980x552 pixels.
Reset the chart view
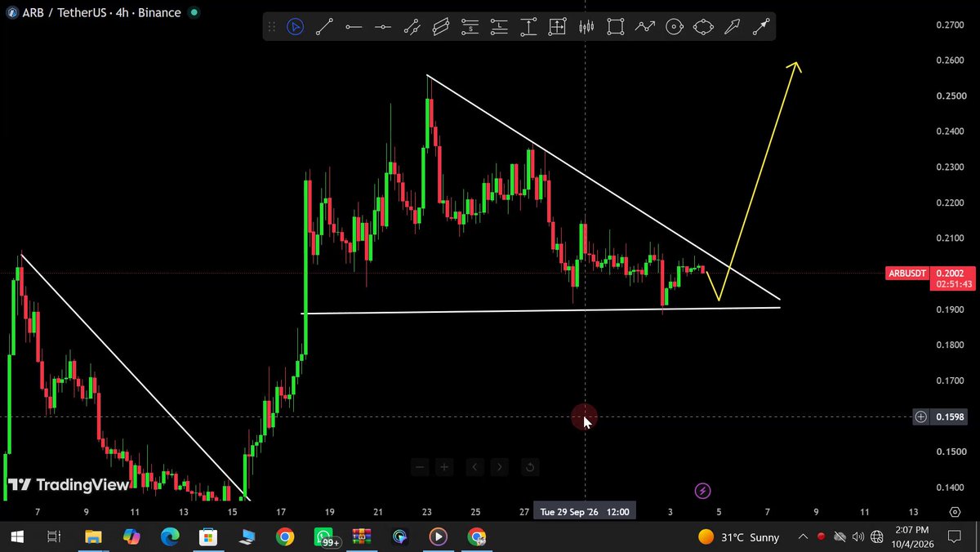click(x=530, y=467)
